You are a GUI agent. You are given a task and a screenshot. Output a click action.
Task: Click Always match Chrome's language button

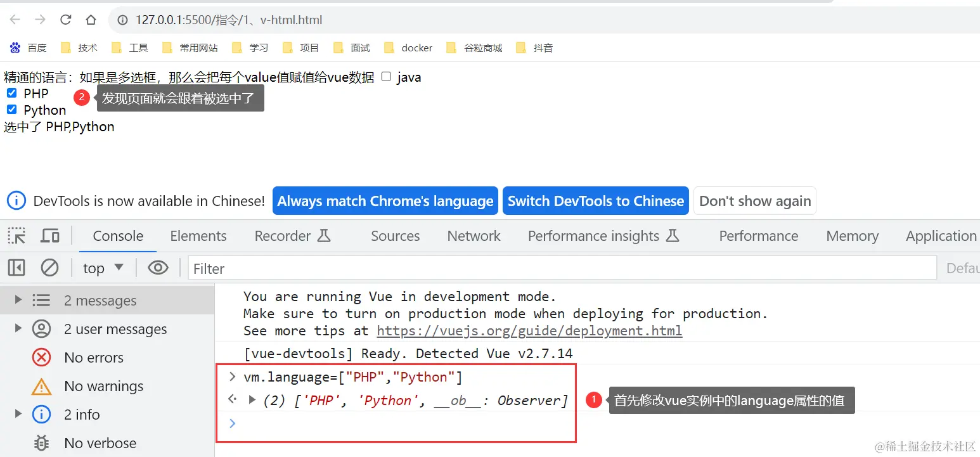coord(385,201)
